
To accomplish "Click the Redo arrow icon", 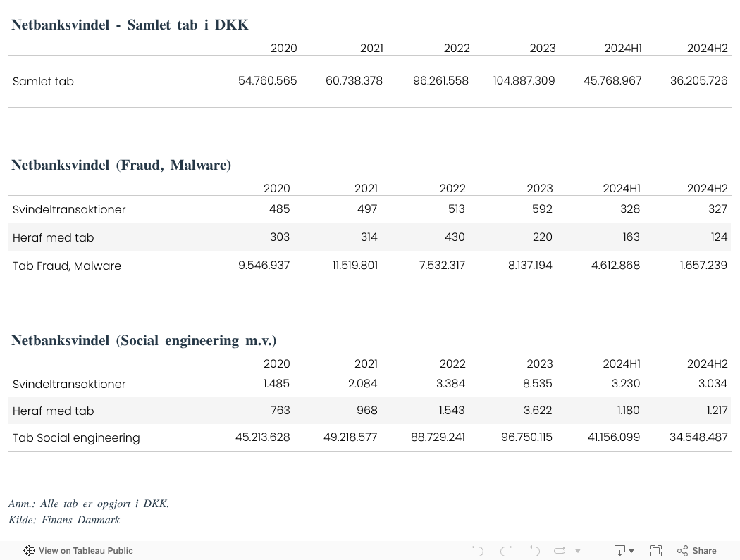I will point(505,551).
